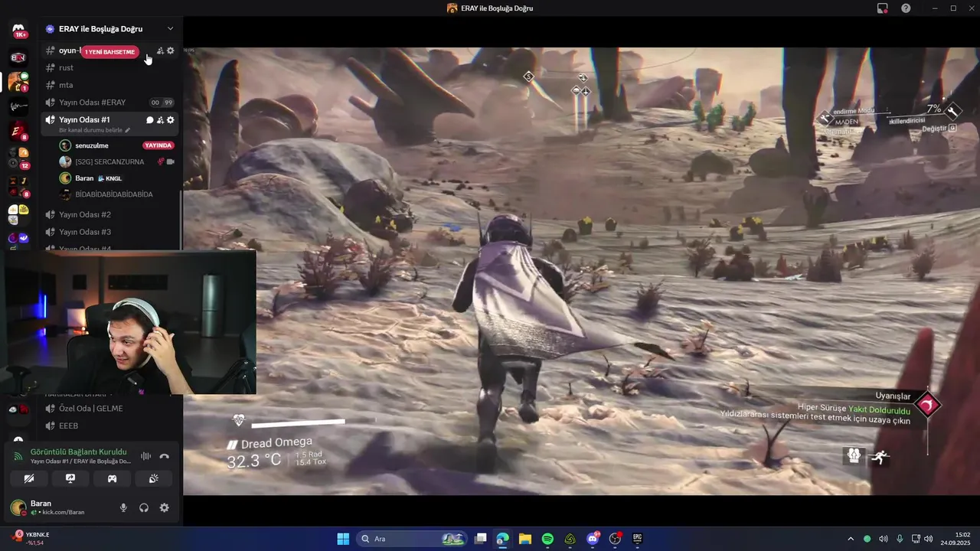Image resolution: width=980 pixels, height=551 pixels.
Task: Open Discord help question mark icon
Action: tap(906, 8)
